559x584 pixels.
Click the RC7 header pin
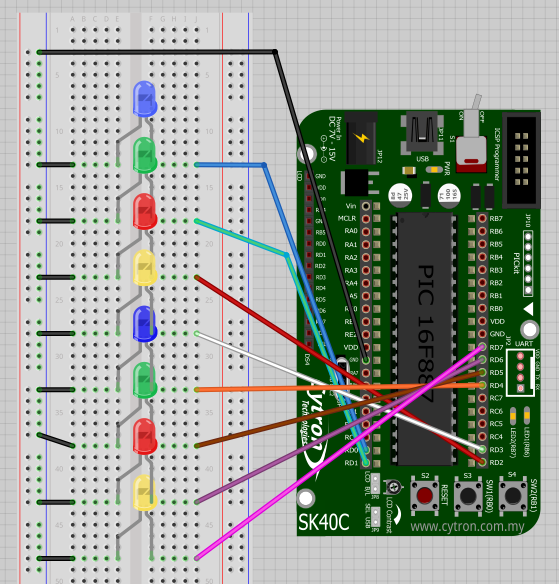coord(482,398)
